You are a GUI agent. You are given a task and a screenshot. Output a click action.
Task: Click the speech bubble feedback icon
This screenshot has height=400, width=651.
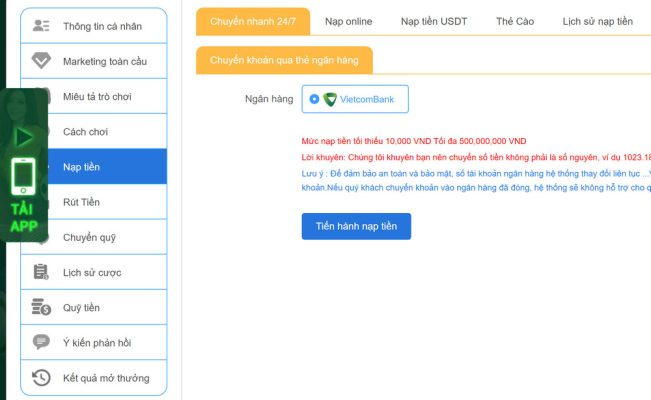[x=41, y=342]
